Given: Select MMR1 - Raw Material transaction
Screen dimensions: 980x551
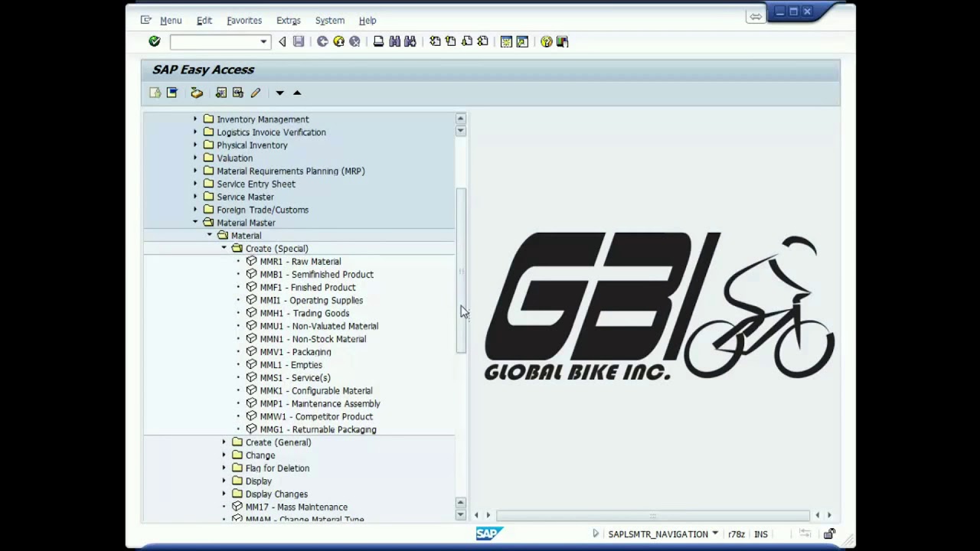Looking at the screenshot, I should (x=300, y=262).
